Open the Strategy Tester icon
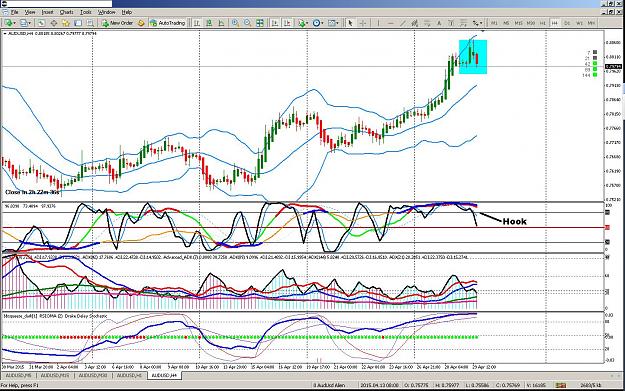This screenshot has width=625, height=391. pyautogui.click(x=90, y=23)
